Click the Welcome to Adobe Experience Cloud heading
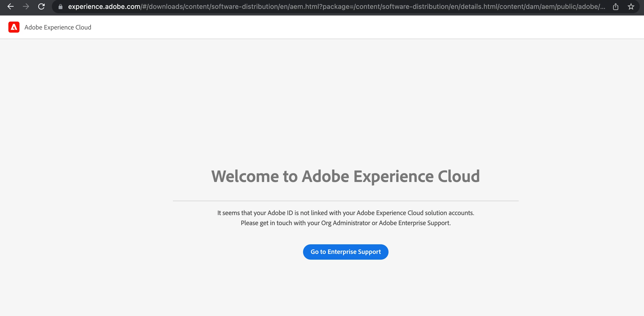The height and width of the screenshot is (316, 644). [346, 176]
